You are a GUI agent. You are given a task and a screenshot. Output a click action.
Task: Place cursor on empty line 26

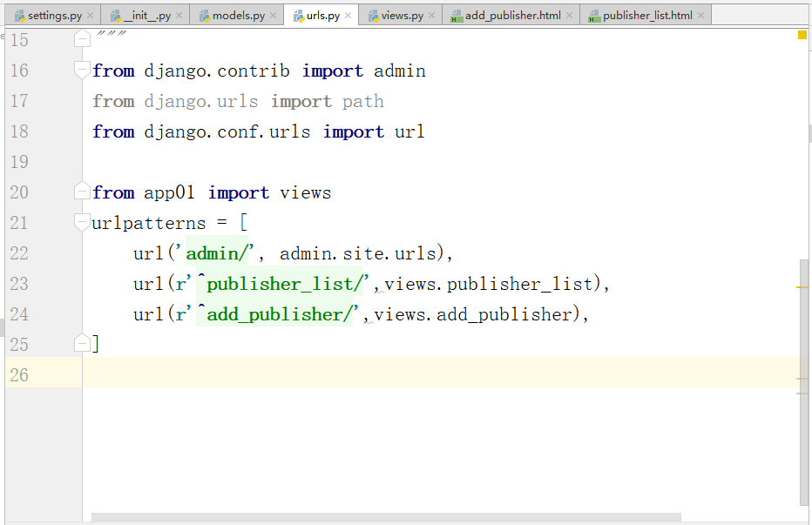[440, 373]
